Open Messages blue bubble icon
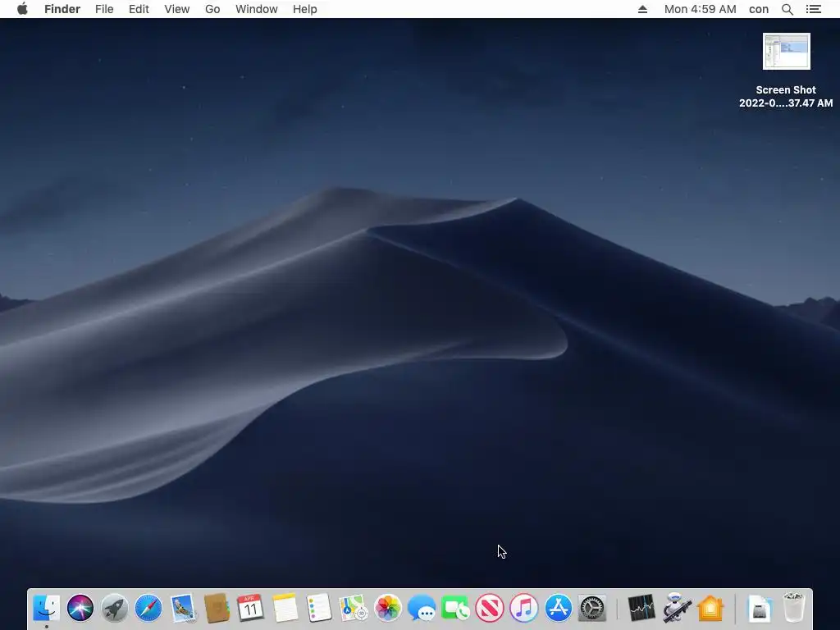This screenshot has width=840, height=630. (422, 609)
